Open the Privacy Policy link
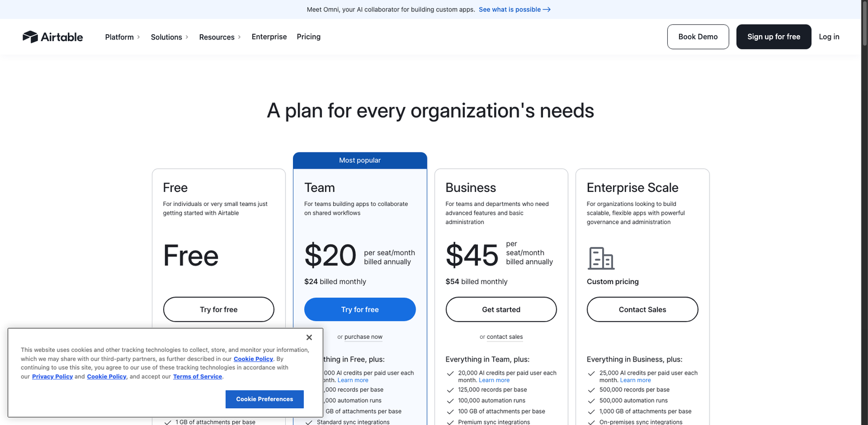Screen dimensions: 868x425 52,377
